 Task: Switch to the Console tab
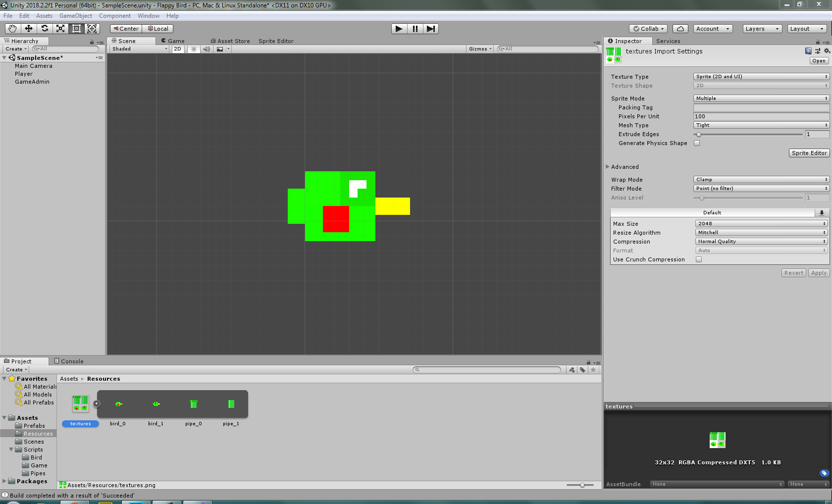click(69, 361)
